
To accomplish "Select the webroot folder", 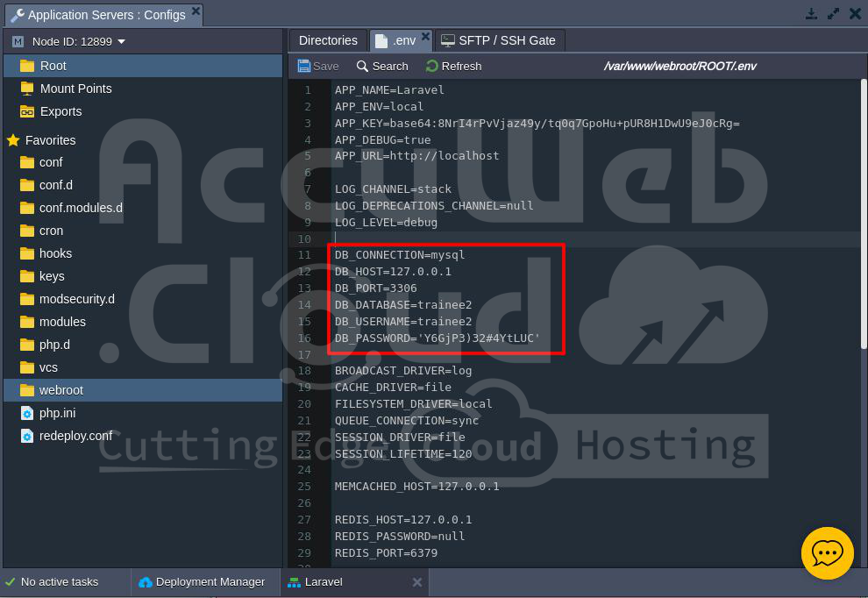I will pyautogui.click(x=61, y=390).
